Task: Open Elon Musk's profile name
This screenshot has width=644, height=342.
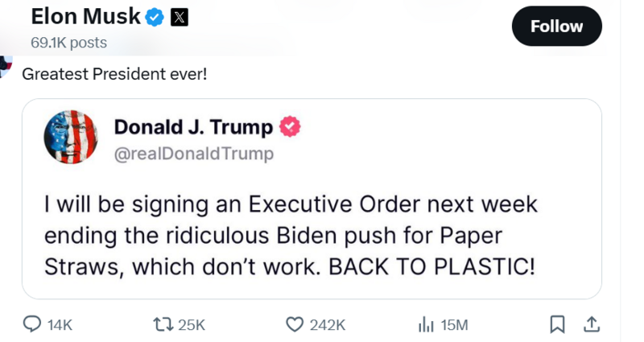Action: (x=85, y=16)
